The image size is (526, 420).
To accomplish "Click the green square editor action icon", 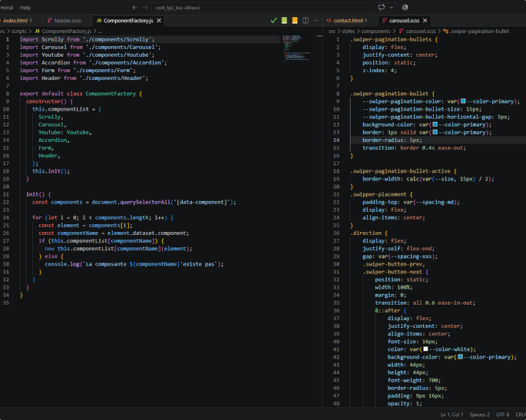I will [284, 21].
